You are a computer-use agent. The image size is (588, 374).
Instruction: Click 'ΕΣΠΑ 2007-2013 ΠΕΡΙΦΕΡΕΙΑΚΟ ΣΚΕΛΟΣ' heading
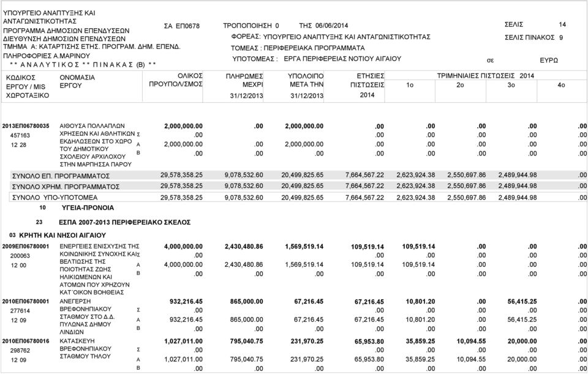pyautogui.click(x=125, y=222)
